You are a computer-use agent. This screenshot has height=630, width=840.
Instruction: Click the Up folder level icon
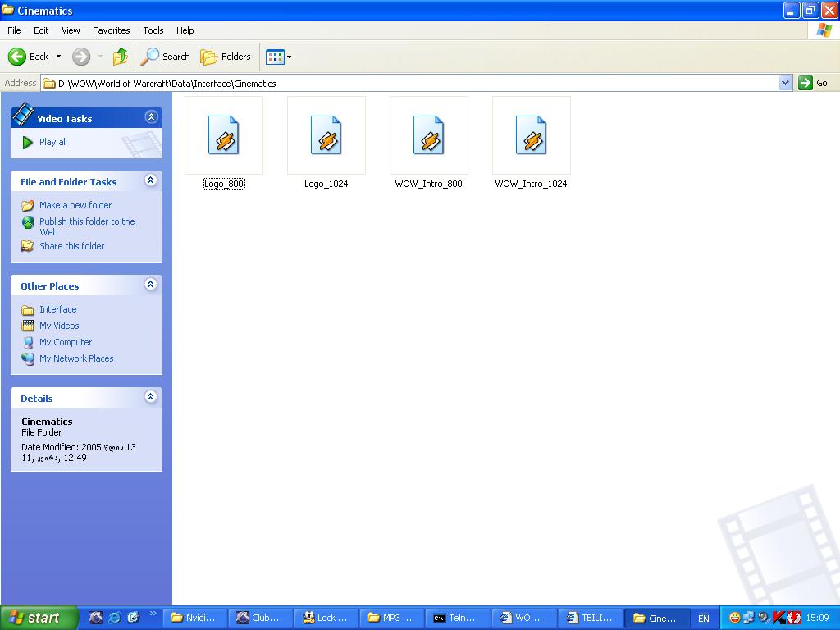coord(121,57)
